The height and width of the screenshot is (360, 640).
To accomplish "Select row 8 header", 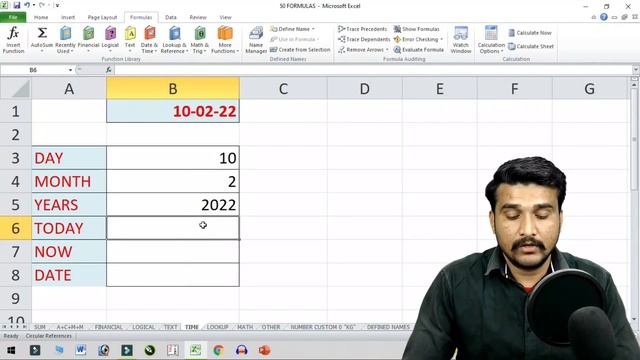I will (x=16, y=275).
